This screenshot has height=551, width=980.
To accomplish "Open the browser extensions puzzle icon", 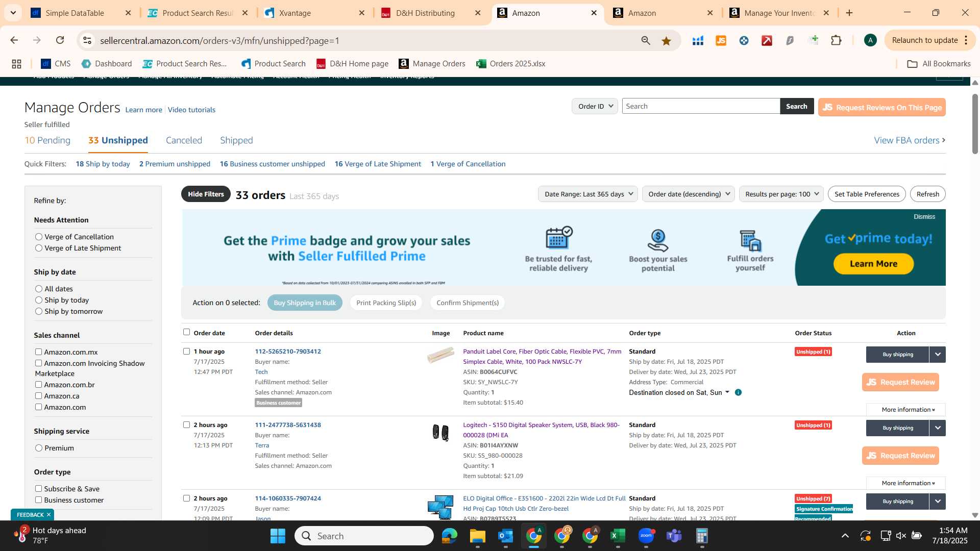I will point(836,40).
